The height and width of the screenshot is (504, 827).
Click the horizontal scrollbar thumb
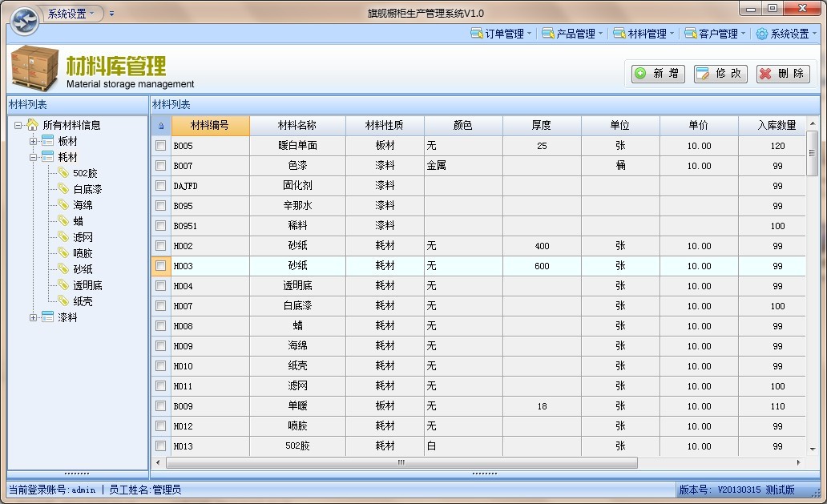[x=401, y=463]
